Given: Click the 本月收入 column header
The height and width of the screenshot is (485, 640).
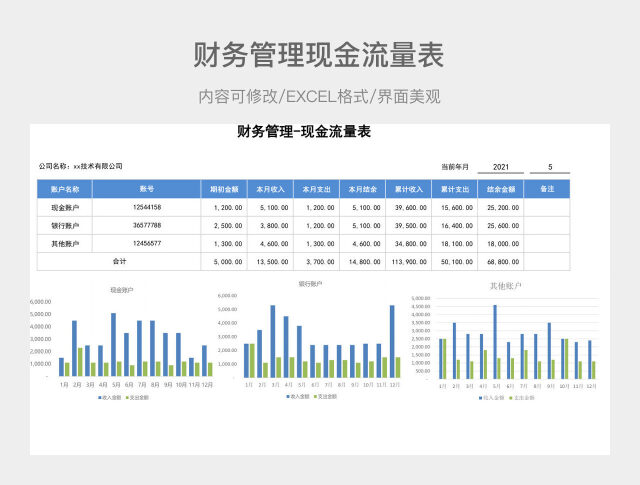Looking at the screenshot, I should point(270,189).
